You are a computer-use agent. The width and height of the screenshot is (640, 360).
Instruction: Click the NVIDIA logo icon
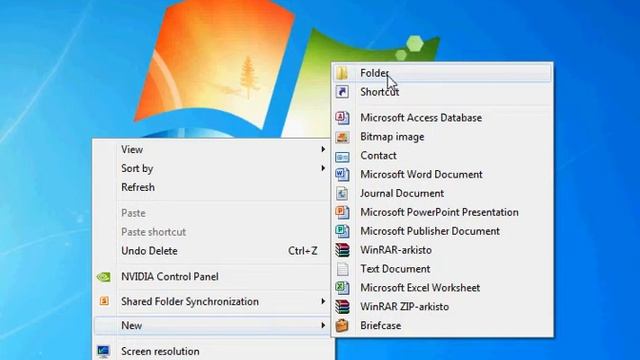click(104, 277)
